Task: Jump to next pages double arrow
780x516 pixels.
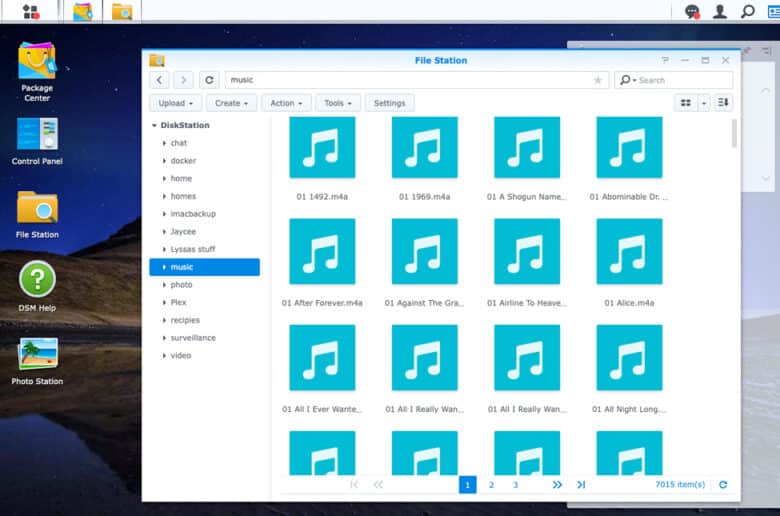Action: 557,485
